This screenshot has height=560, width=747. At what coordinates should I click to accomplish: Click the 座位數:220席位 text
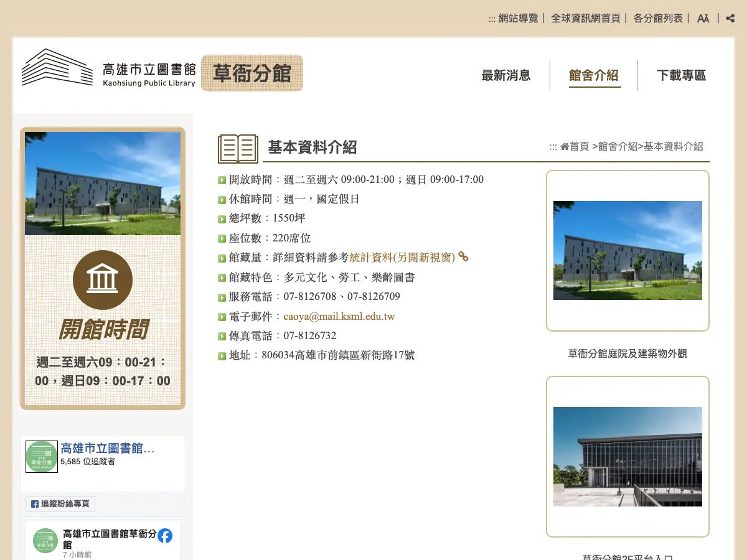(270, 238)
